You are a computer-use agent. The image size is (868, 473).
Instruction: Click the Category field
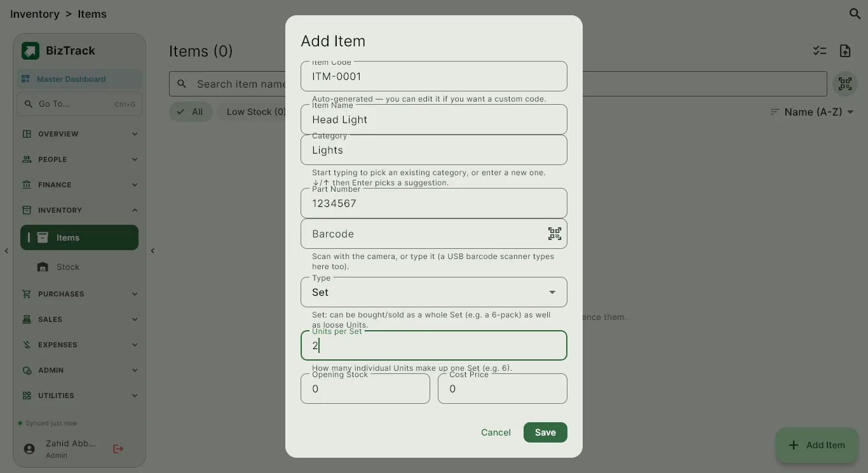tap(434, 150)
